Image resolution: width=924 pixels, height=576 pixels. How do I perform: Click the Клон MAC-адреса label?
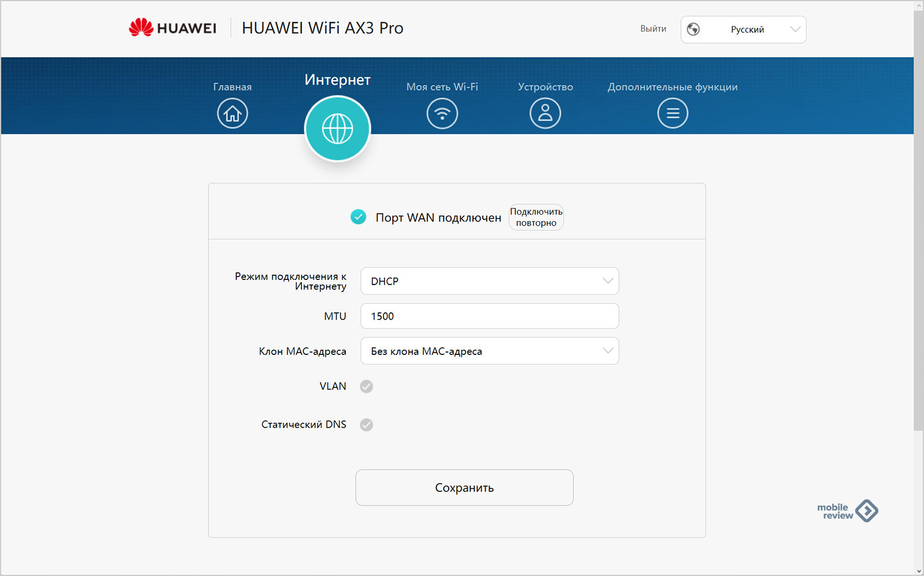click(x=303, y=351)
